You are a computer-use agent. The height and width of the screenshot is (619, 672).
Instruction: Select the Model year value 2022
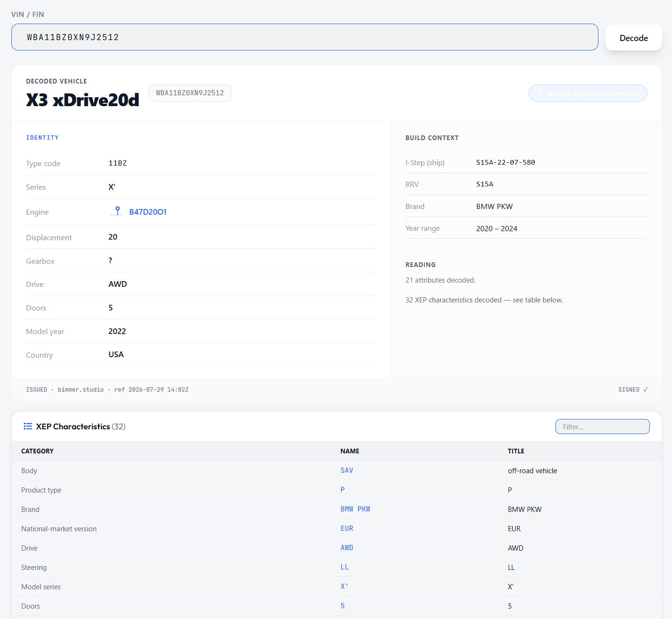(117, 331)
